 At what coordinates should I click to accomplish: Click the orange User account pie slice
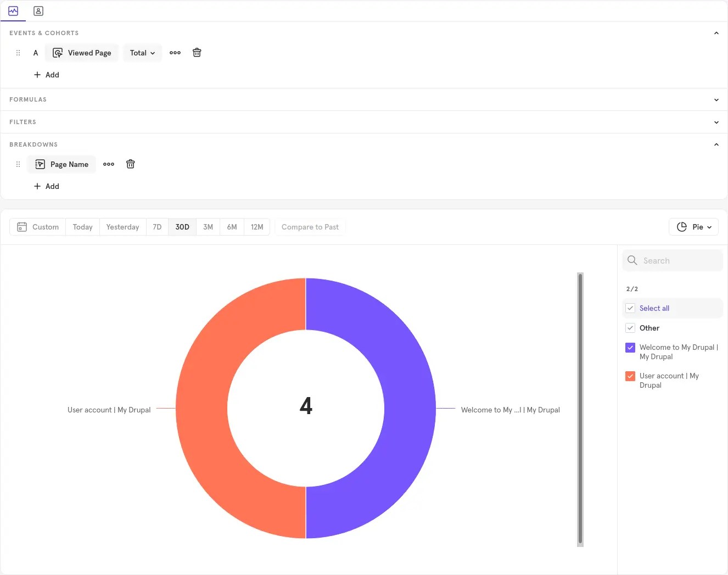coord(201,408)
